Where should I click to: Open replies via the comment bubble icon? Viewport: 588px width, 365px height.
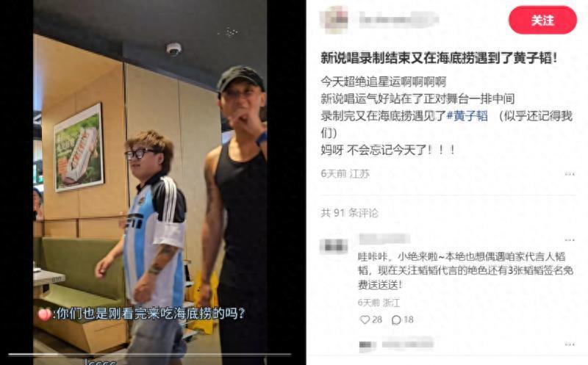tap(396, 319)
